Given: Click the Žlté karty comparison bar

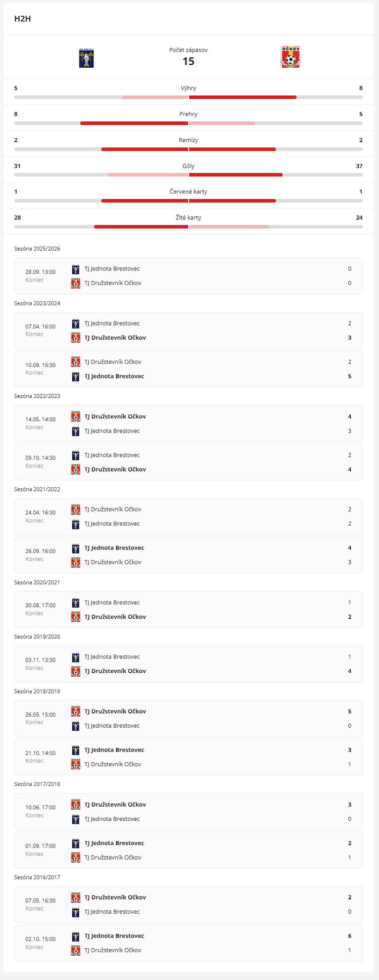Looking at the screenshot, I should click(188, 226).
